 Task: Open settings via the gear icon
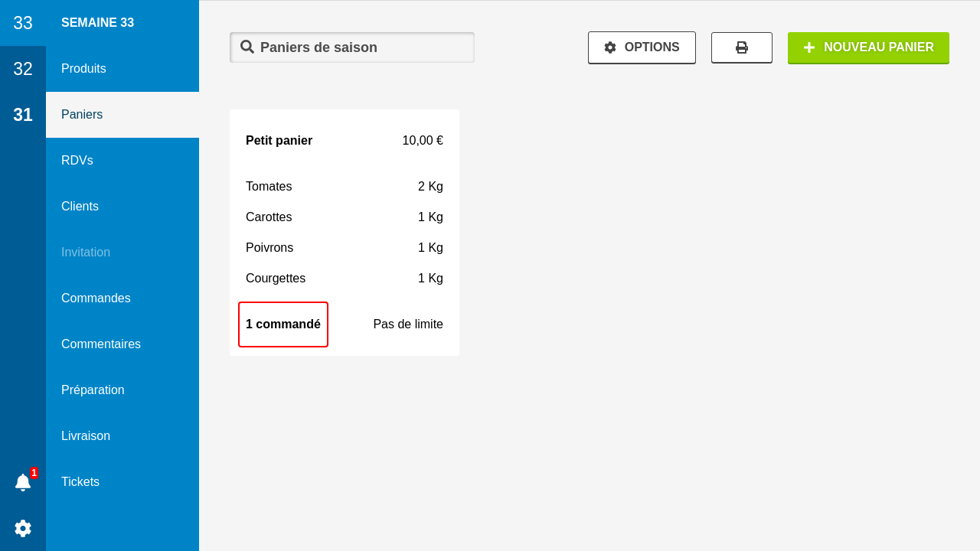tap(23, 528)
